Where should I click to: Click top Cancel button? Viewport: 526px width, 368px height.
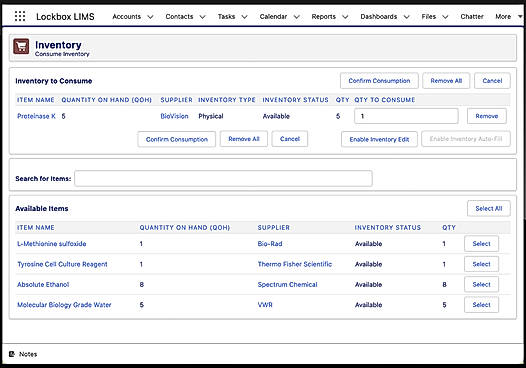pyautogui.click(x=492, y=81)
